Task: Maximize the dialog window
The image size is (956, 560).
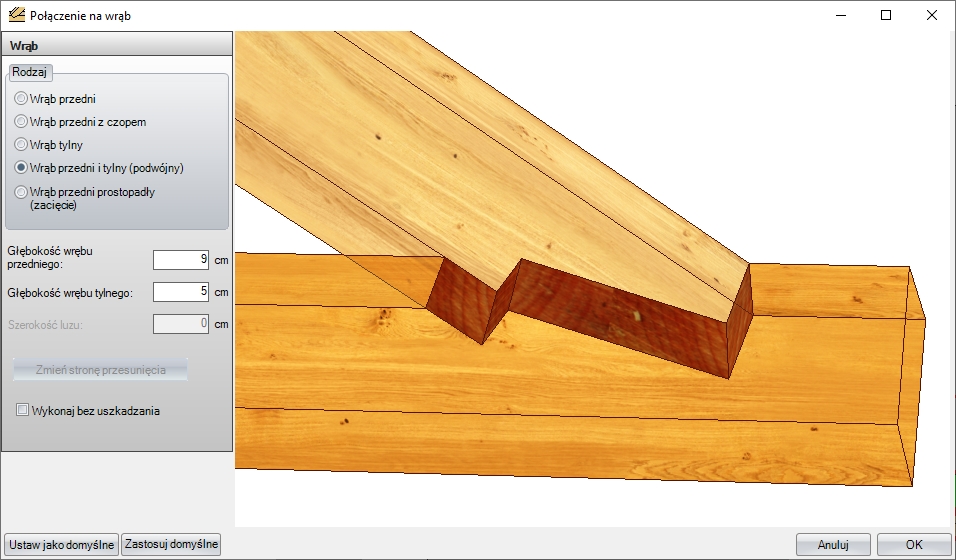Action: coord(886,16)
